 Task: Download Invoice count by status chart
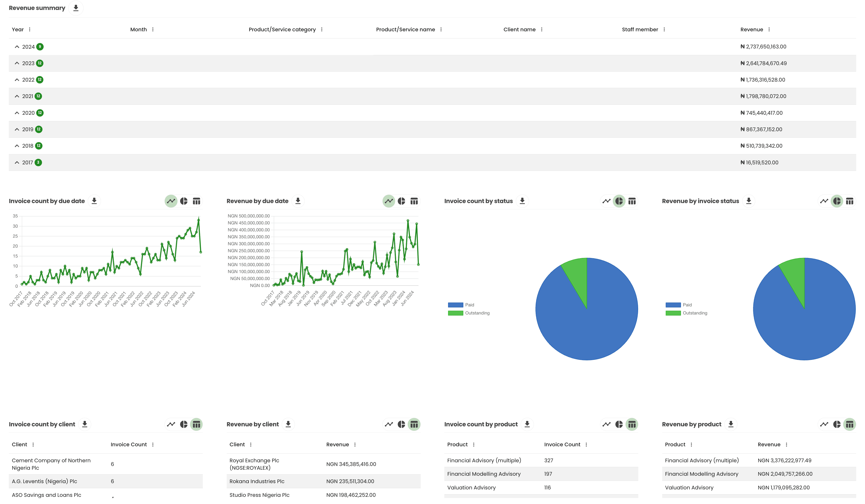[x=522, y=201]
